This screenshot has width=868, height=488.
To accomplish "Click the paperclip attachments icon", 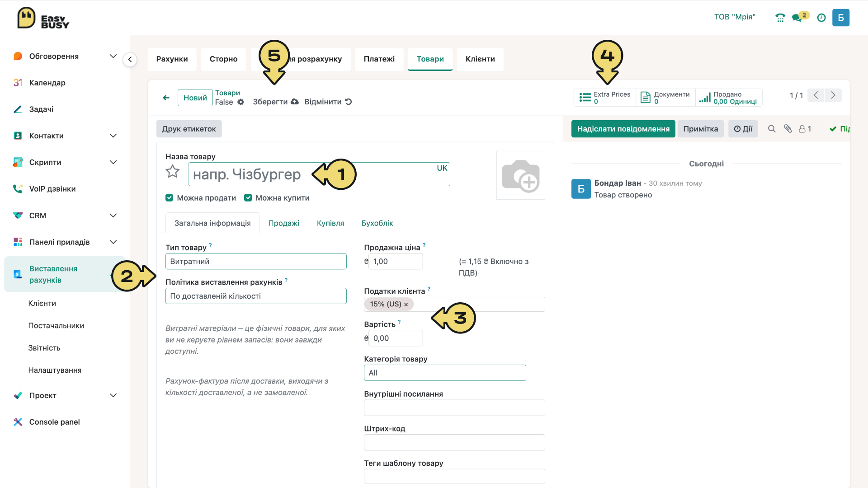I will click(788, 129).
